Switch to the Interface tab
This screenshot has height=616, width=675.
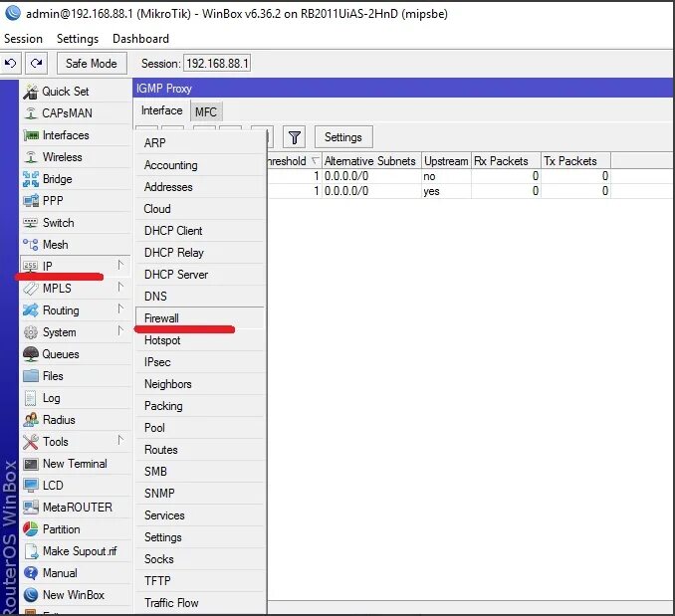coord(162,111)
